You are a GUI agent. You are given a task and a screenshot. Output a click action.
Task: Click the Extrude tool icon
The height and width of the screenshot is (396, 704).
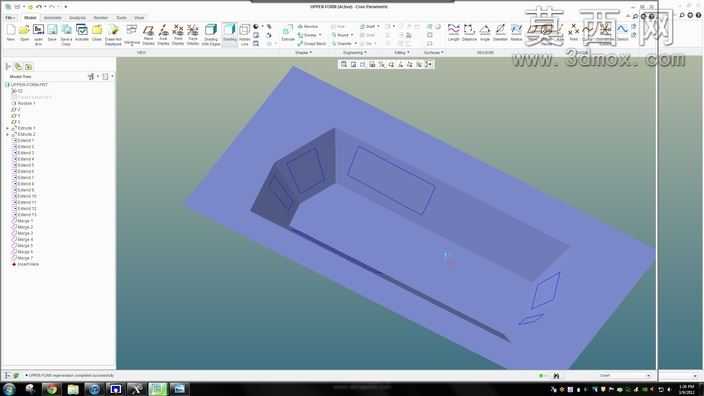point(288,31)
